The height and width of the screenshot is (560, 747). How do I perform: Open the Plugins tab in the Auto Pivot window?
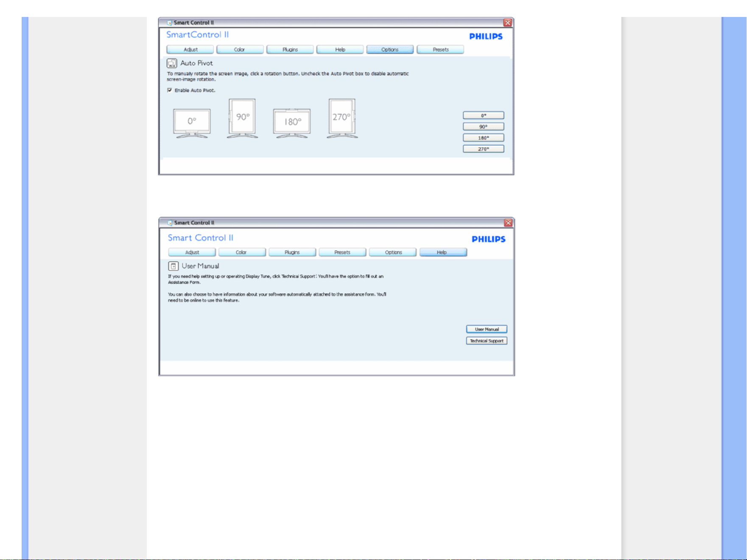(x=290, y=50)
